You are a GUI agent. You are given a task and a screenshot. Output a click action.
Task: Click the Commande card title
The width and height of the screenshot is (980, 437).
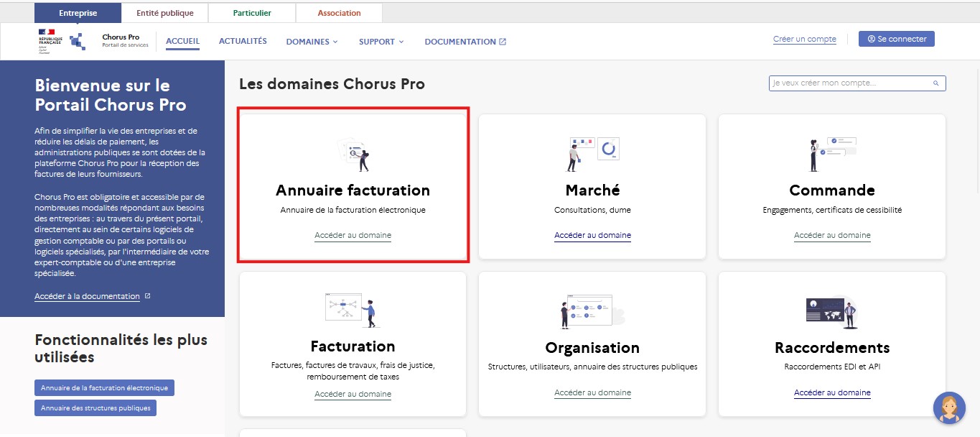pos(832,190)
